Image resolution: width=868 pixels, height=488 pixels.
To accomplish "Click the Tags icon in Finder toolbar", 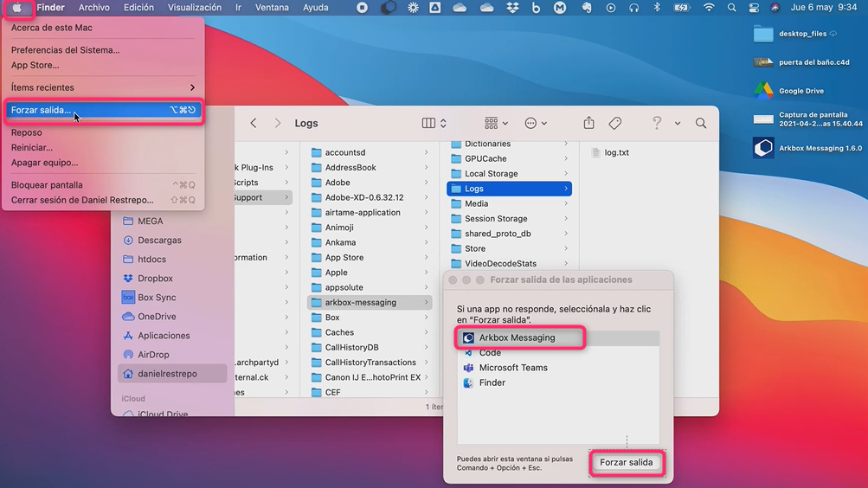I will click(615, 124).
